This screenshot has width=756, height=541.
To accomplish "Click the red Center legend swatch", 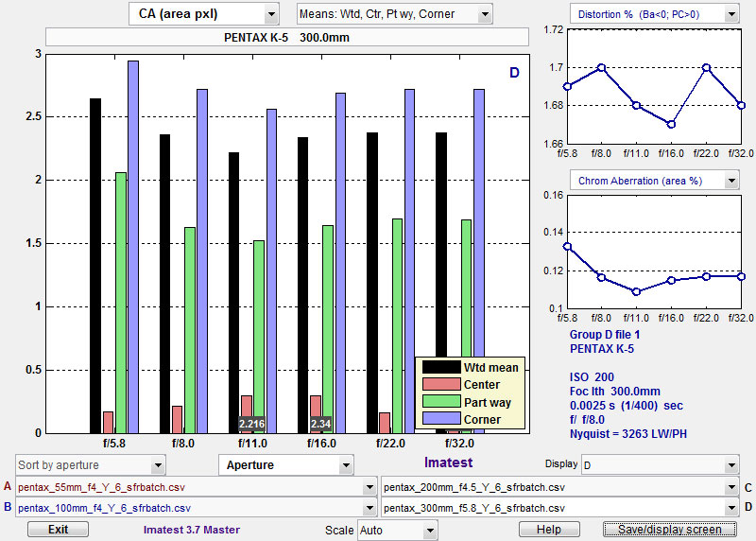I will tap(441, 384).
